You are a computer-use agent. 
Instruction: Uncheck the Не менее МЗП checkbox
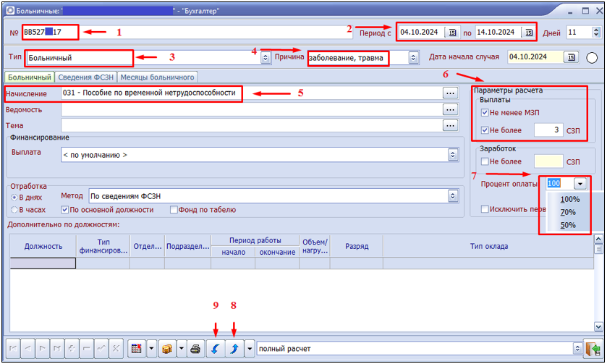pyautogui.click(x=485, y=113)
